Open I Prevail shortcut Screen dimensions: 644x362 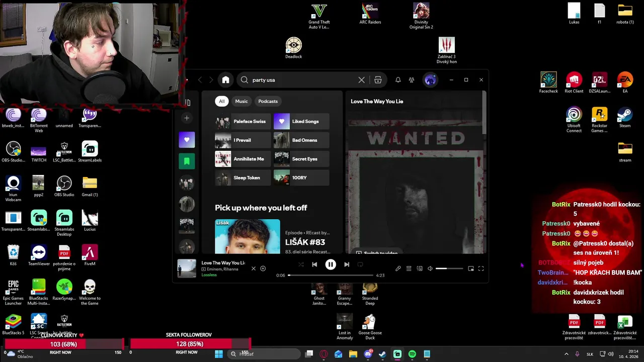click(x=243, y=140)
